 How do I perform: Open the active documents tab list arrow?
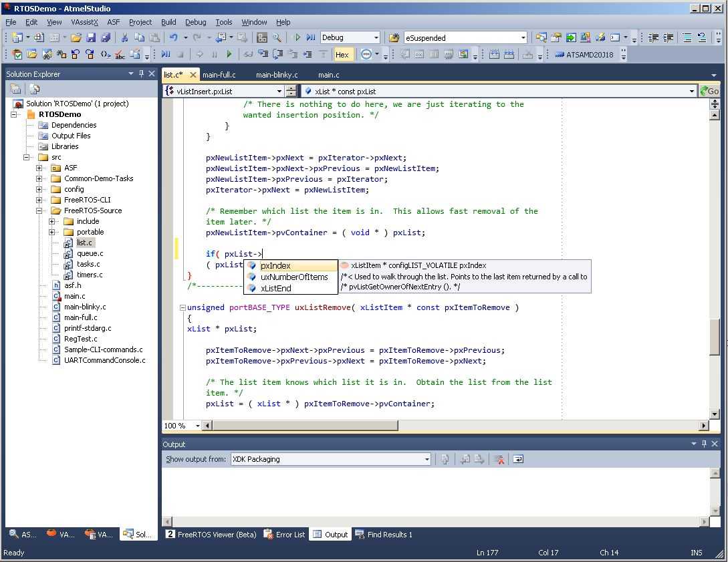(x=713, y=75)
